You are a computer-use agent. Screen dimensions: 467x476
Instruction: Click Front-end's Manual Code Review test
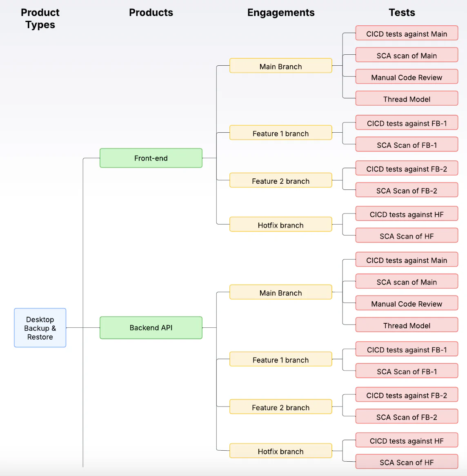pos(407,76)
